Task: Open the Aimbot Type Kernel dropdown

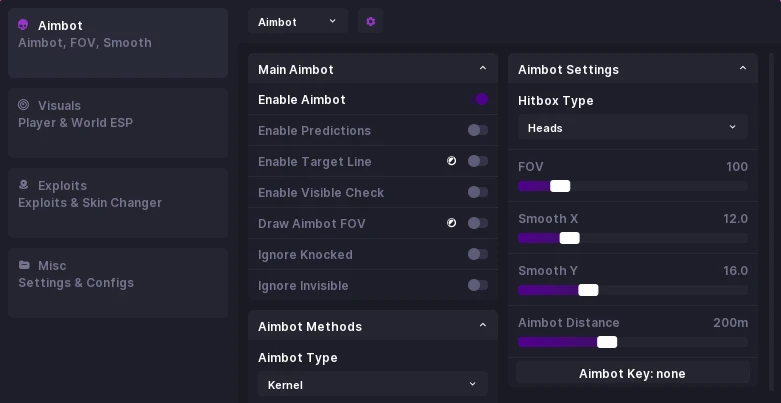Action: tap(373, 384)
